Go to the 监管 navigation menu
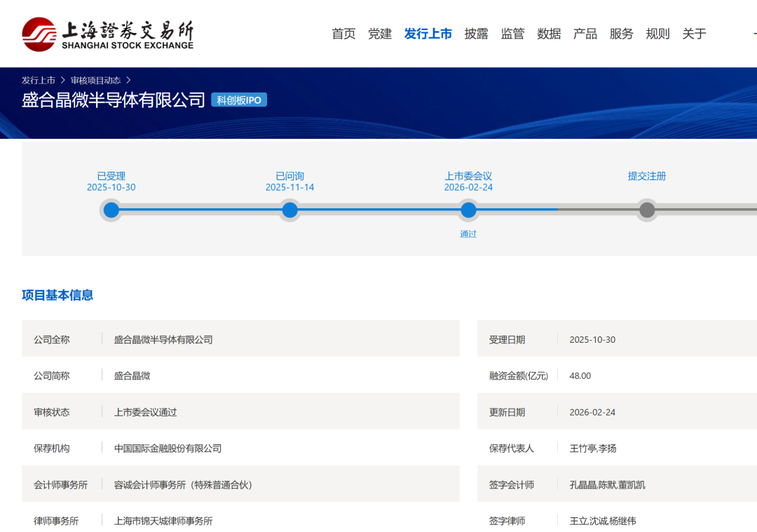 (512, 34)
